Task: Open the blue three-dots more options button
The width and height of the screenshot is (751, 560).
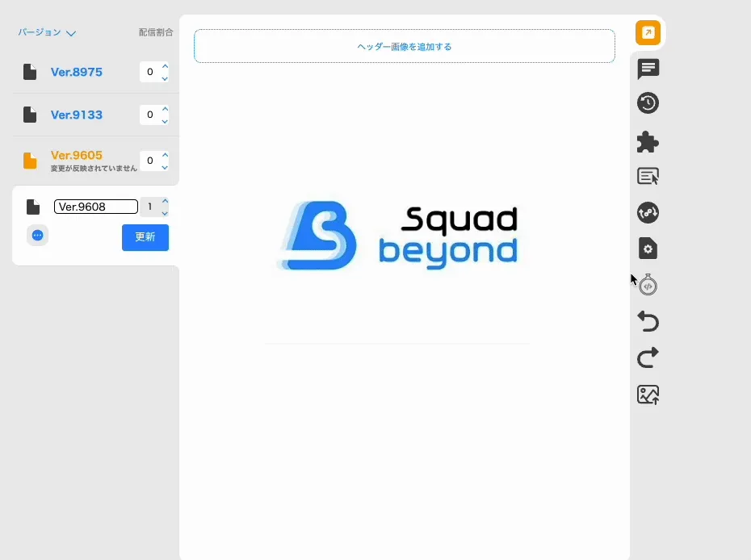Action: pos(37,235)
